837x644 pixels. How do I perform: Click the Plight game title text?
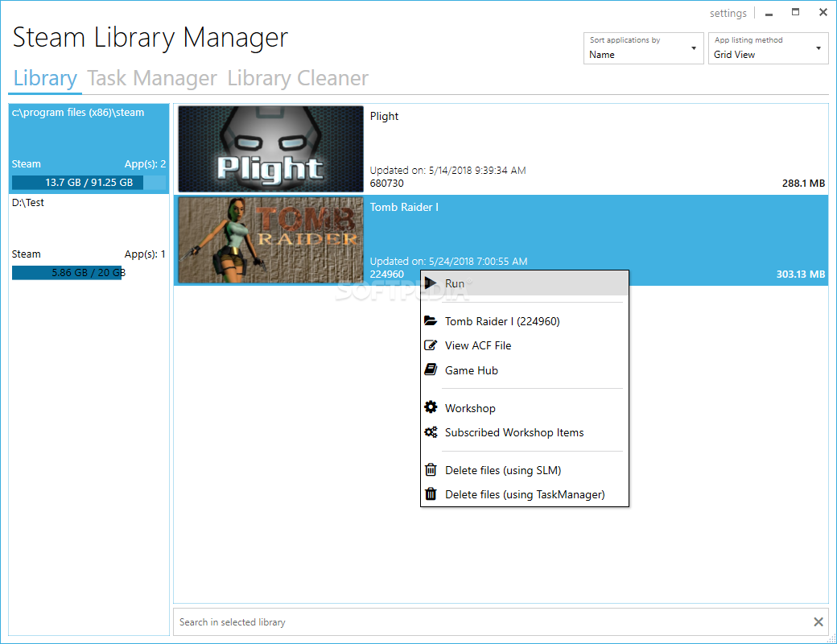[385, 117]
